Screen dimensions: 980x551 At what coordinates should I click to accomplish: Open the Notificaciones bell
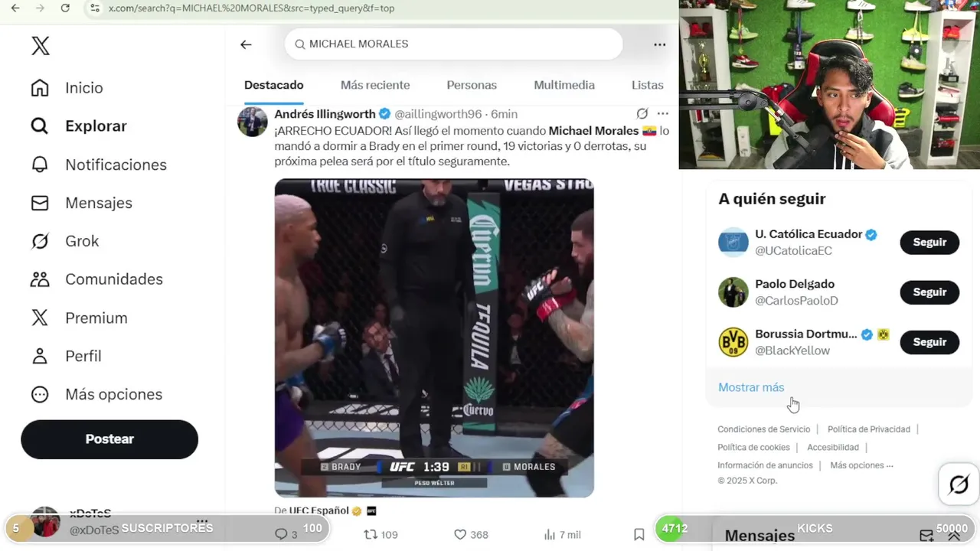click(39, 165)
